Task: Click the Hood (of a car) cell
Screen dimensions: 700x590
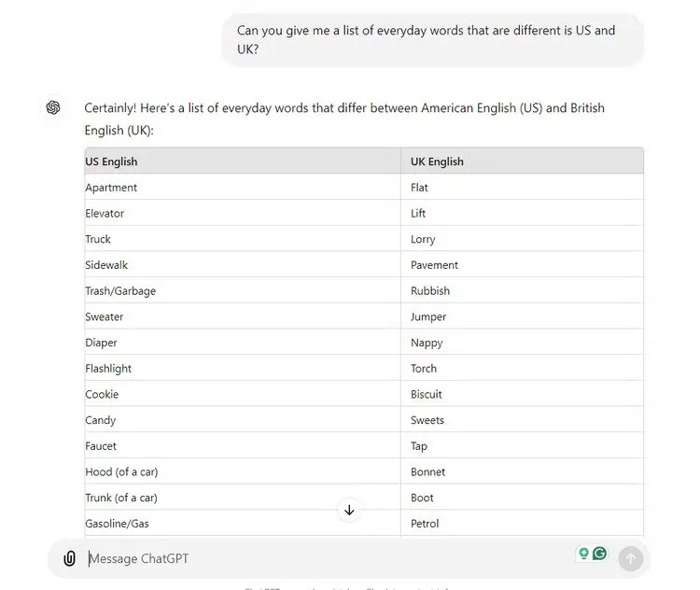Action: (121, 471)
